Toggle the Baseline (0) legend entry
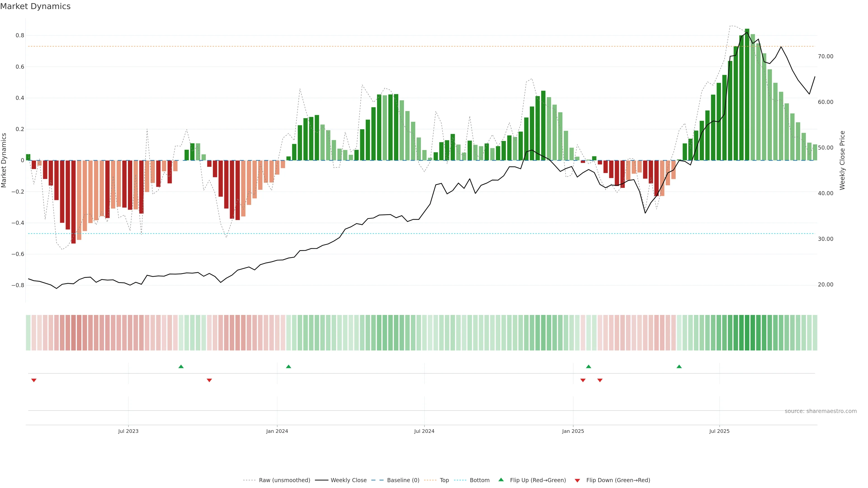 click(x=403, y=480)
